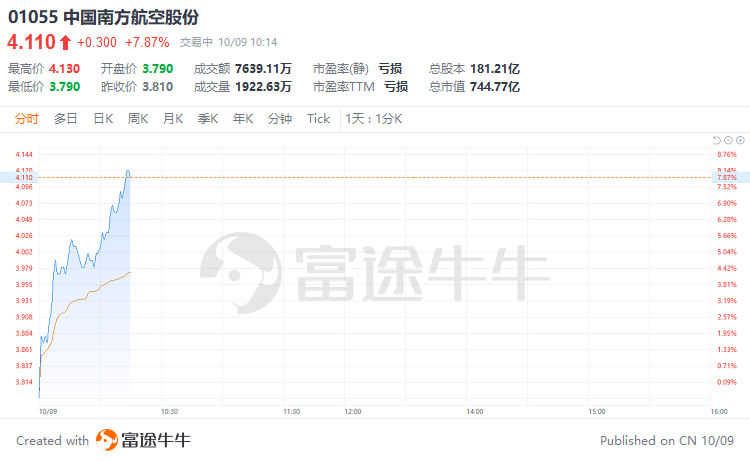
Task: Click the percent change +7.87%
Action: point(147,43)
